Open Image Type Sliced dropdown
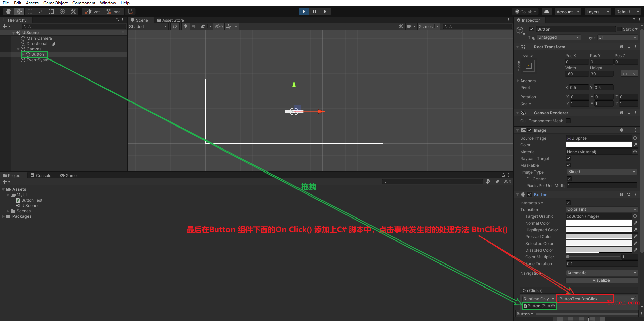The image size is (644, 321). point(602,172)
